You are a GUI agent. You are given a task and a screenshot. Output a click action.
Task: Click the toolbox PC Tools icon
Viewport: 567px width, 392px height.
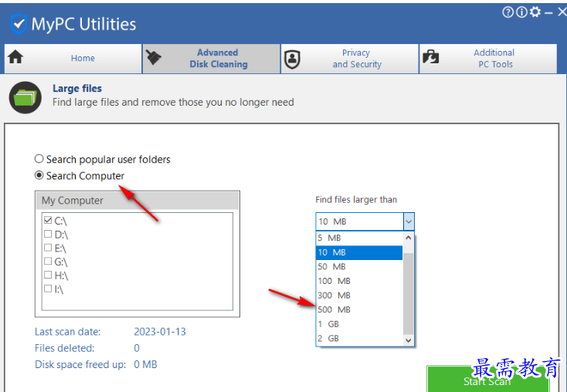click(431, 57)
